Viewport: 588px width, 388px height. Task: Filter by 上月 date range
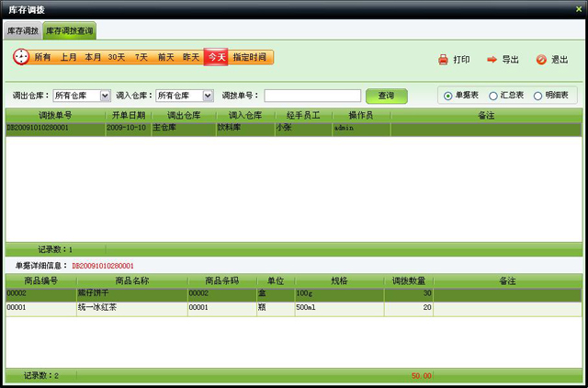pyautogui.click(x=69, y=57)
